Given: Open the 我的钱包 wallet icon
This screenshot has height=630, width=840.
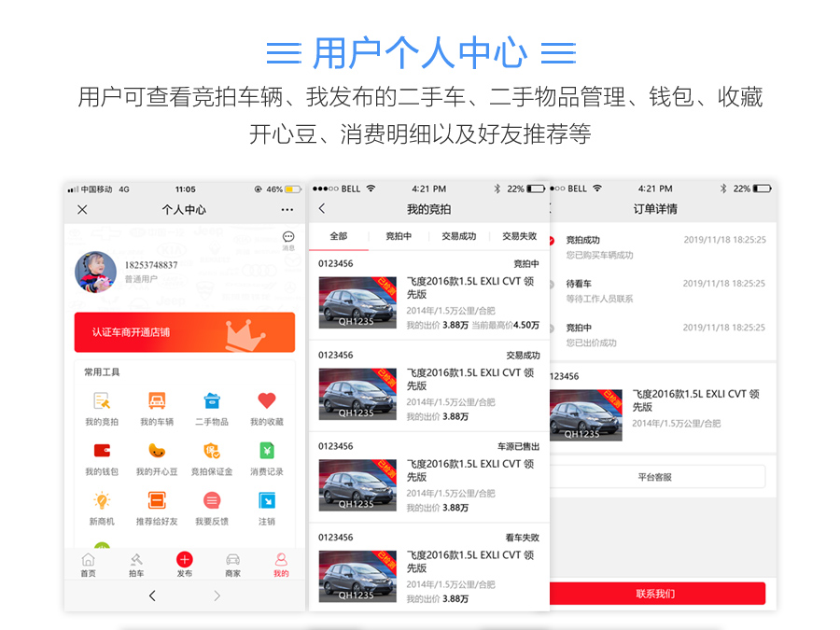Looking at the screenshot, I should coord(103,451).
